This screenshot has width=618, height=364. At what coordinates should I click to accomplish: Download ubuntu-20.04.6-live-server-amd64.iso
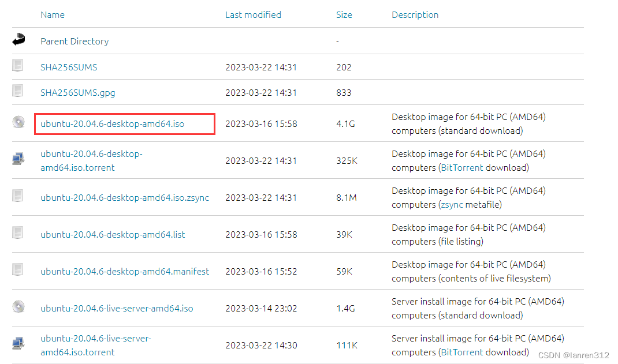pyautogui.click(x=117, y=309)
